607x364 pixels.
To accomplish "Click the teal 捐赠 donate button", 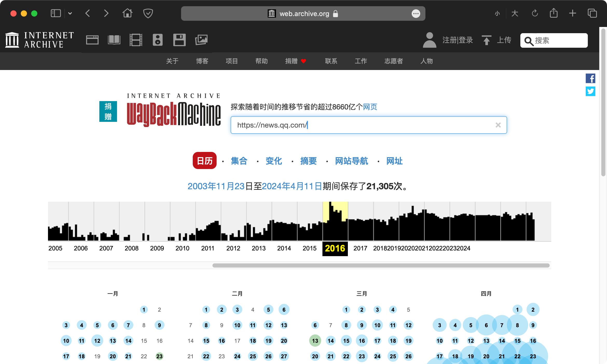I will [x=108, y=111].
